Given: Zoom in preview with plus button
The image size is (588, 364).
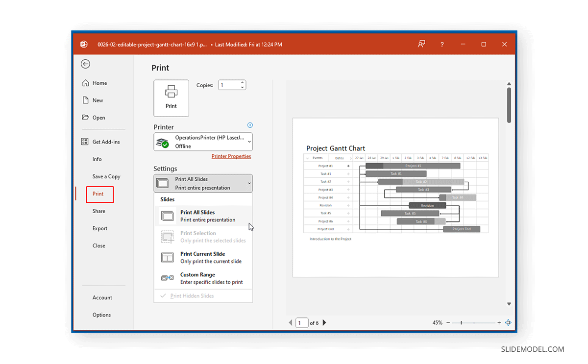Looking at the screenshot, I should click(x=499, y=323).
